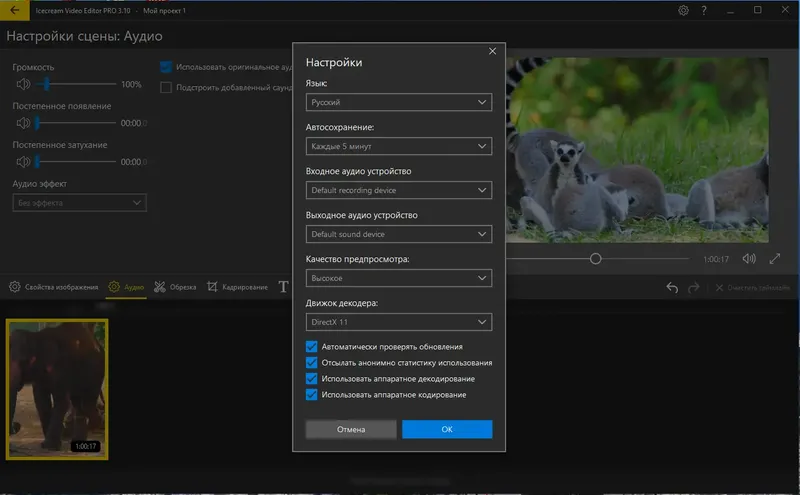Open help with the question mark icon
This screenshot has width=800, height=495.
pos(706,10)
